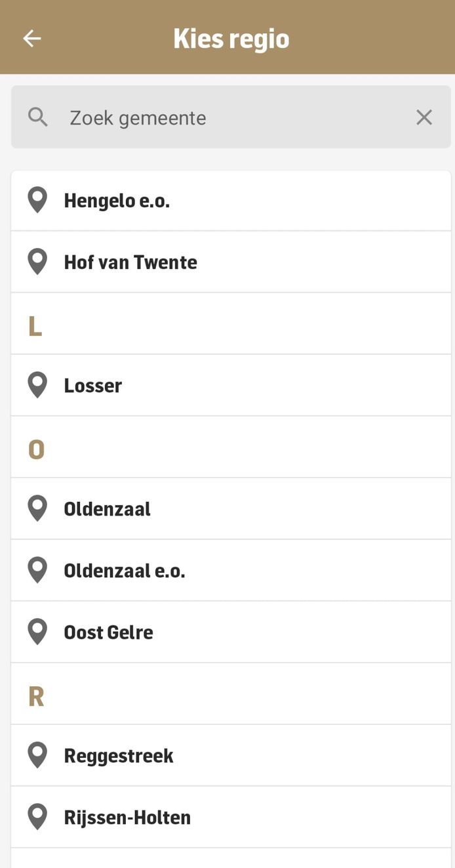This screenshot has width=455, height=868.
Task: Click the location pin icon next to Hengelo e.o.
Action: coord(37,199)
